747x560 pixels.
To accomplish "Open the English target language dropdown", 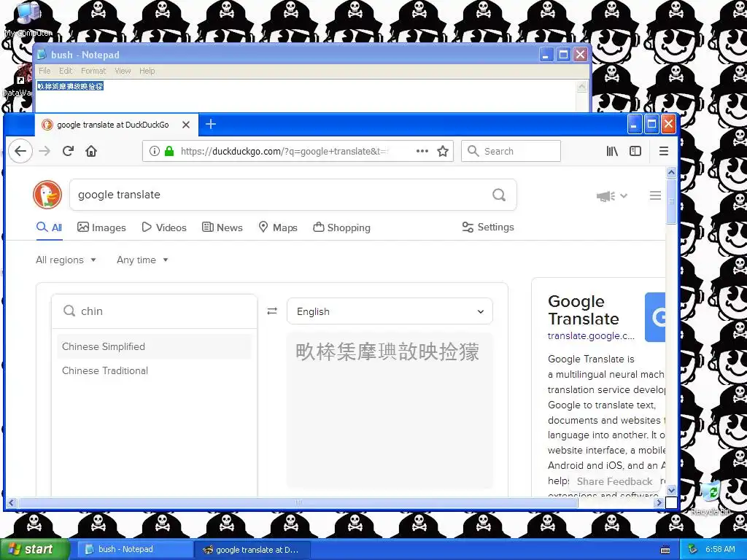I will [390, 311].
